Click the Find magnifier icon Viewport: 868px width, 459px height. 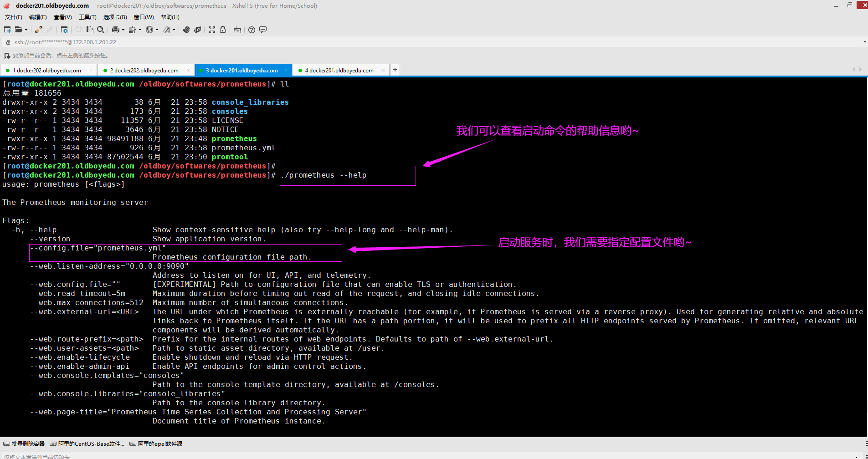coord(101,30)
